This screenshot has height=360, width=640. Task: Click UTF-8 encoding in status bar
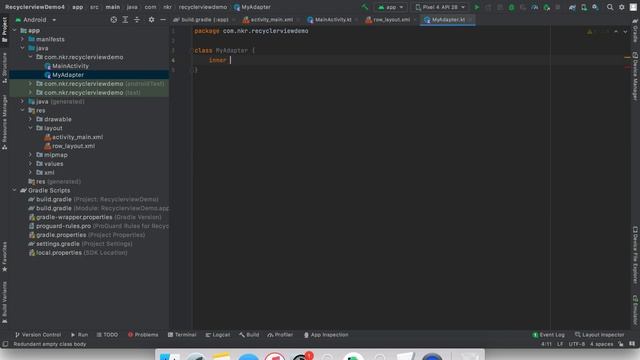(577, 344)
